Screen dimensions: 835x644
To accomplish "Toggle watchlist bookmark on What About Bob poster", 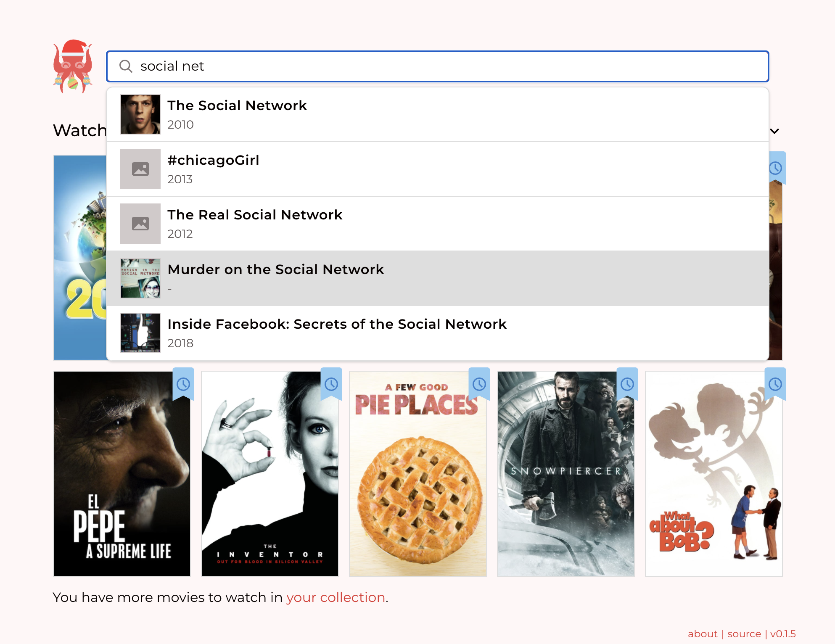I will coord(775,384).
